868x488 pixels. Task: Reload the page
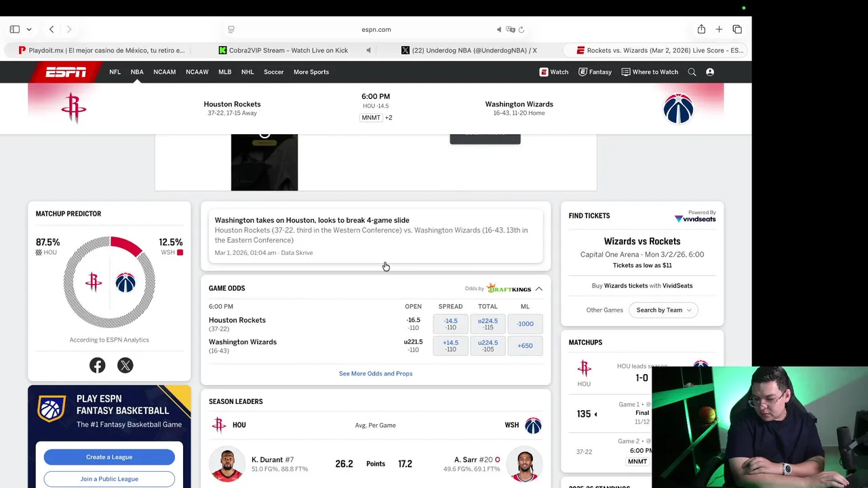521,29
